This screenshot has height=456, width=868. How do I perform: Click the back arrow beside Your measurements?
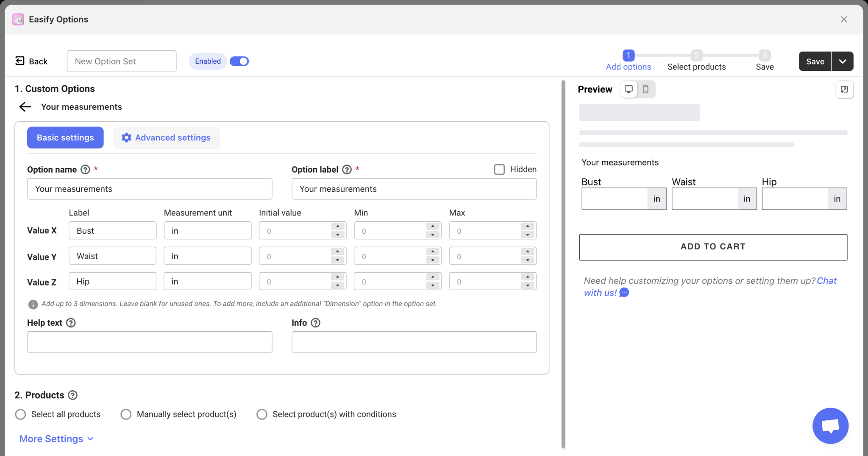click(x=25, y=107)
